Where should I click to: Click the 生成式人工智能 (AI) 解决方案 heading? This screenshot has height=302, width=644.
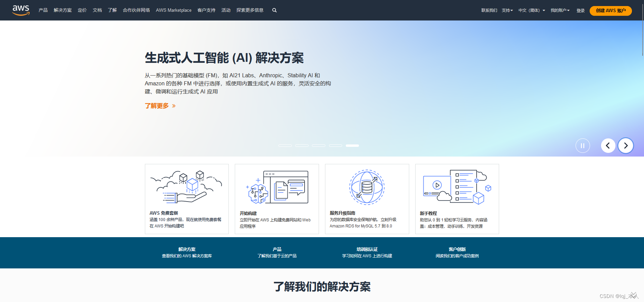click(x=224, y=58)
